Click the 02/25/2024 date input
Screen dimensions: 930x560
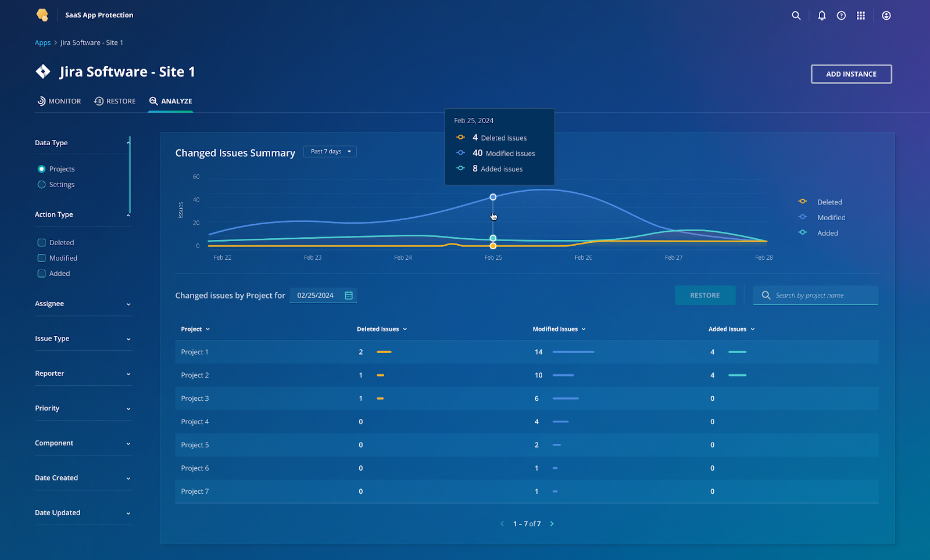[323, 296]
